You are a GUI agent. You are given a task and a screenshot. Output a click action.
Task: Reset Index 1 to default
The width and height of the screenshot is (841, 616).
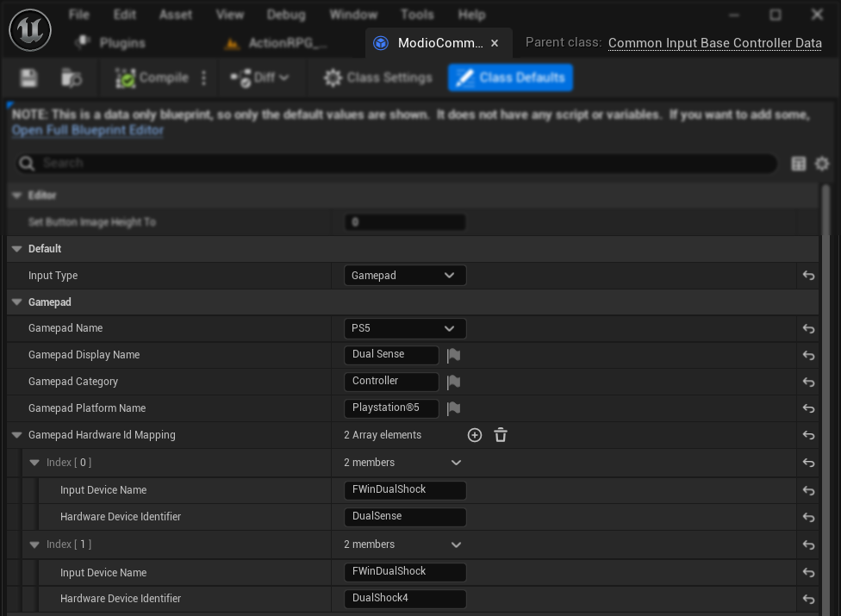[x=808, y=545]
